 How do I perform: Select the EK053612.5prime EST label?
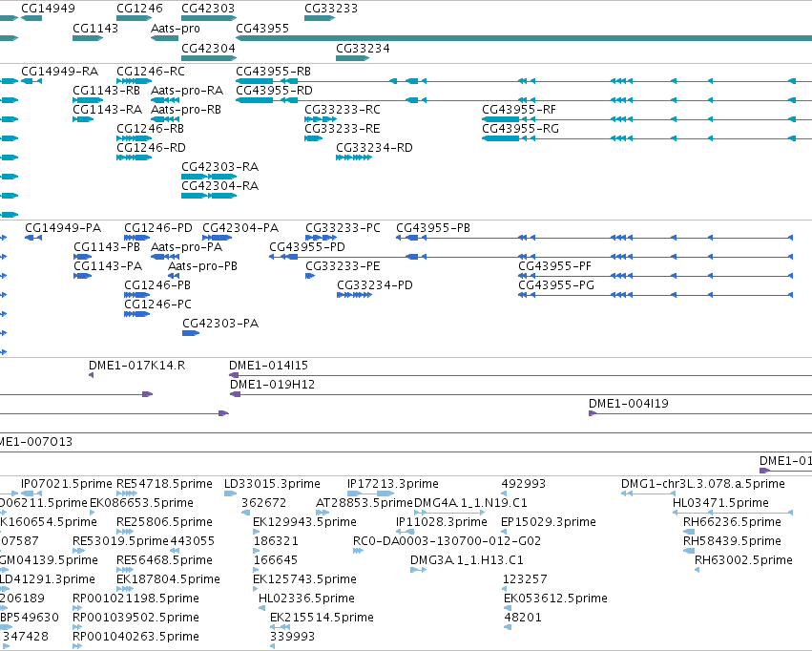point(555,598)
